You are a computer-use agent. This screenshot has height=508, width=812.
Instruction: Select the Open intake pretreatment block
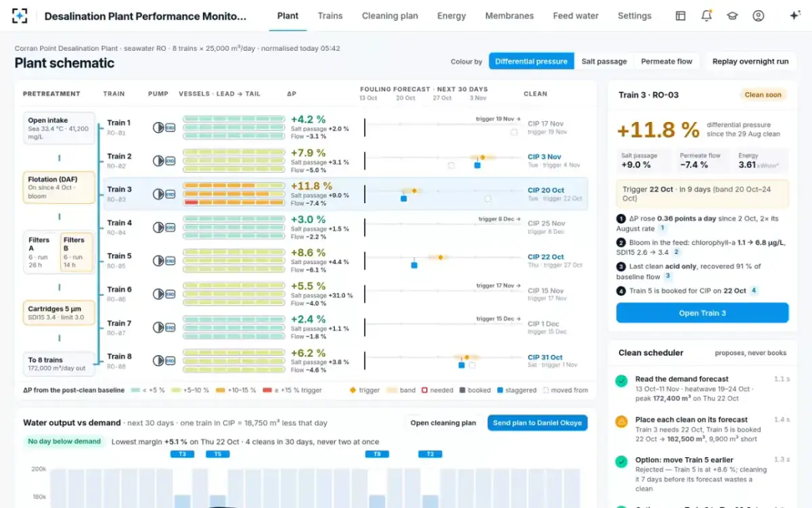pyautogui.click(x=59, y=129)
